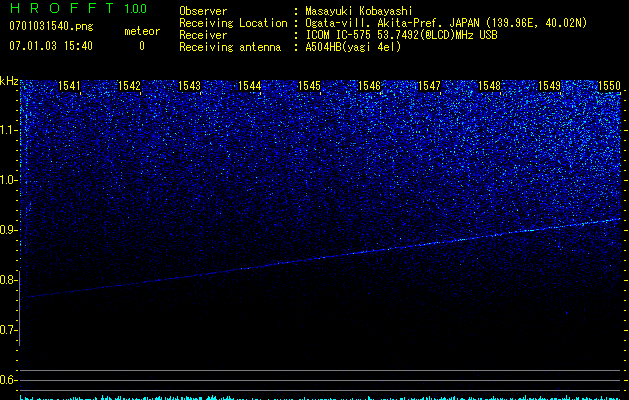Click the Observer field label
The width and height of the screenshot is (629, 400).
[203, 11]
